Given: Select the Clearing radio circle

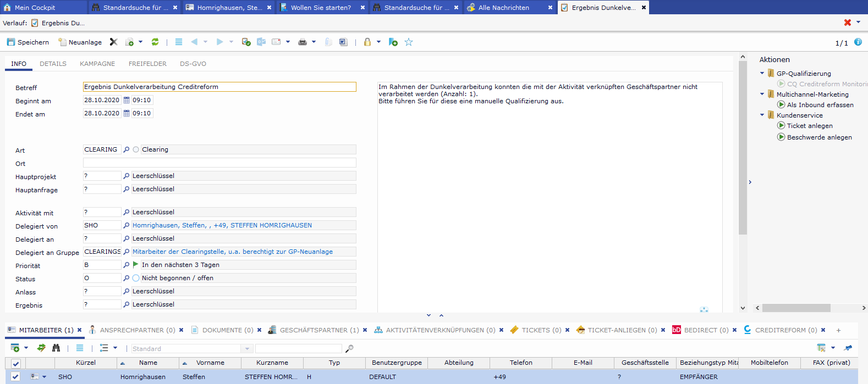Looking at the screenshot, I should point(136,149).
